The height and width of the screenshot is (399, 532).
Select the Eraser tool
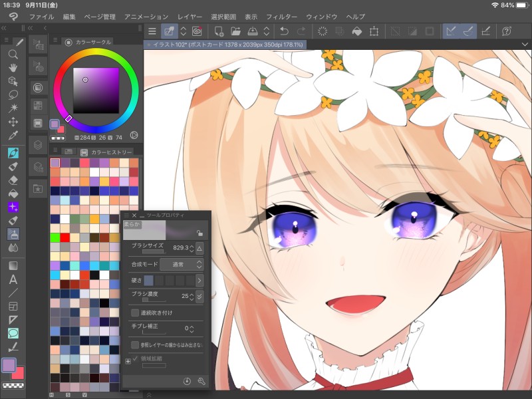click(x=13, y=180)
